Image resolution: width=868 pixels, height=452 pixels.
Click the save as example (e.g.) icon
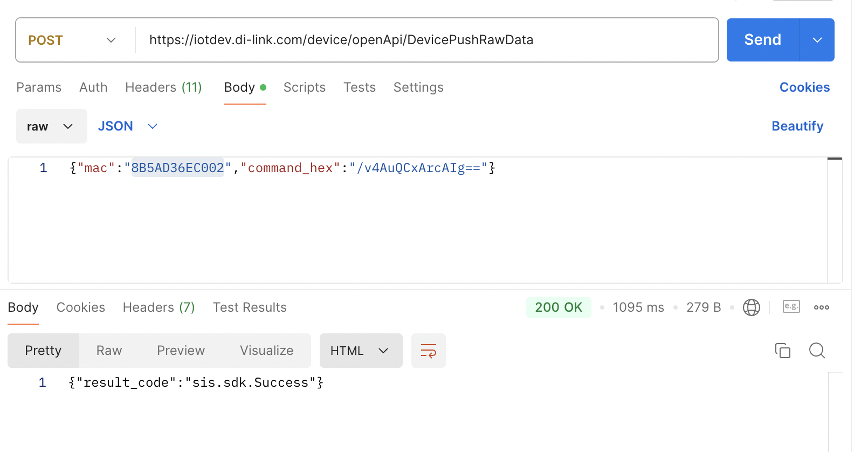[x=791, y=306]
